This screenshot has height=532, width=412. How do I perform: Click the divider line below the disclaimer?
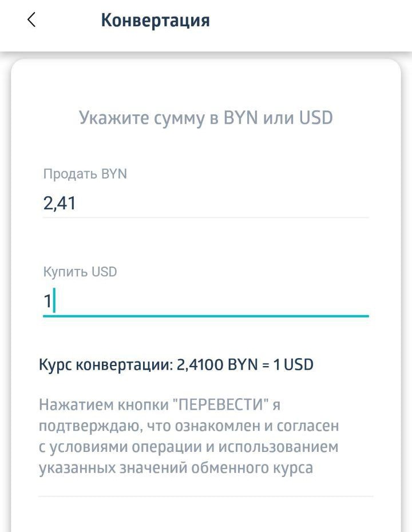coord(206,496)
